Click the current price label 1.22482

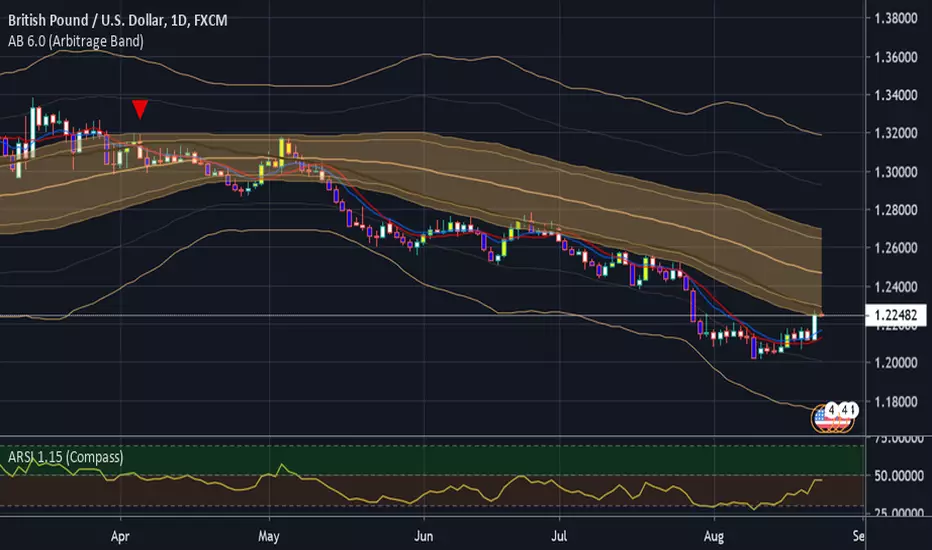(x=896, y=315)
